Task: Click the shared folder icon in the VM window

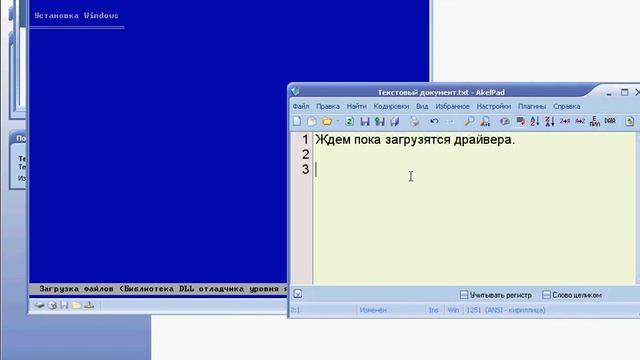Action: click(x=76, y=305)
